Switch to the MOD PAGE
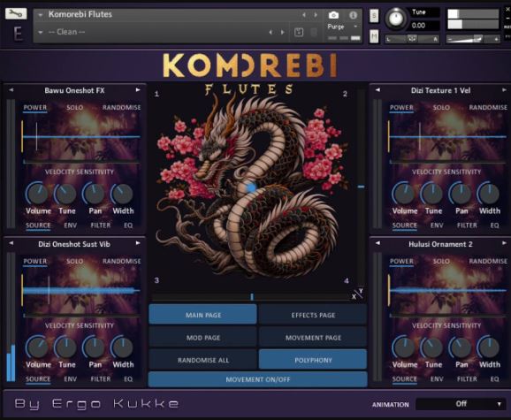The width and height of the screenshot is (511, 420). [202, 338]
